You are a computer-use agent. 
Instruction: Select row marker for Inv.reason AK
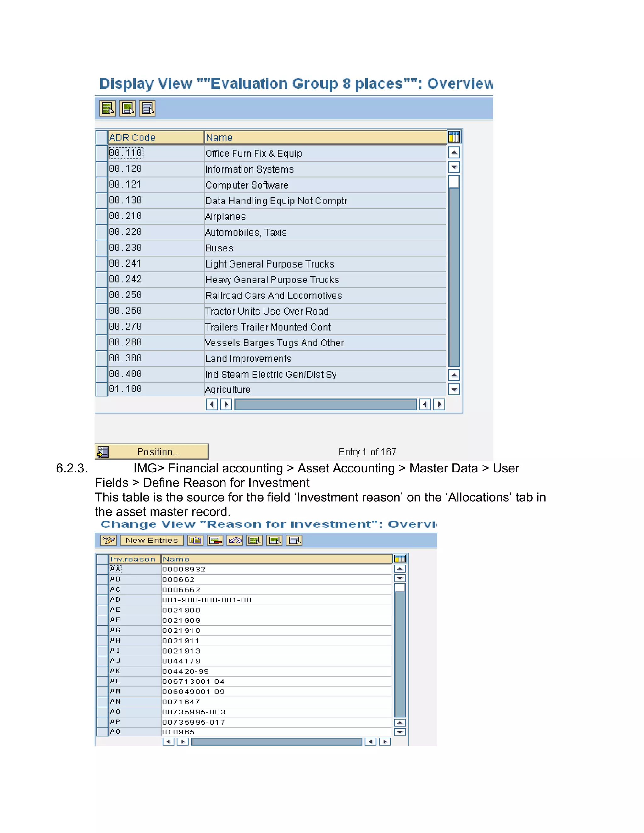102,671
